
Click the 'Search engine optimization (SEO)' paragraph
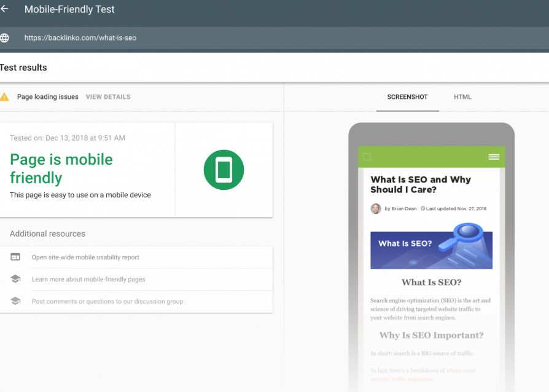pyautogui.click(x=430, y=309)
